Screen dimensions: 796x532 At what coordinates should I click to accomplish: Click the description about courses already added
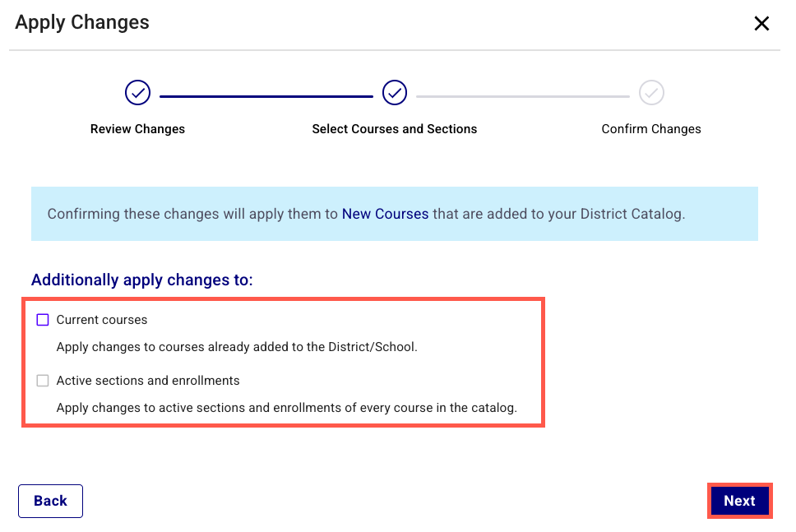point(237,347)
